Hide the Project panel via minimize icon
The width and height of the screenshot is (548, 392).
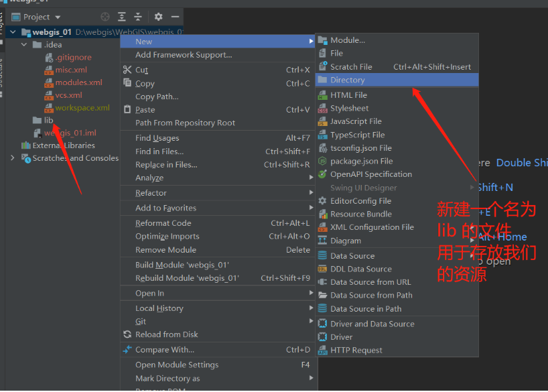(x=175, y=17)
